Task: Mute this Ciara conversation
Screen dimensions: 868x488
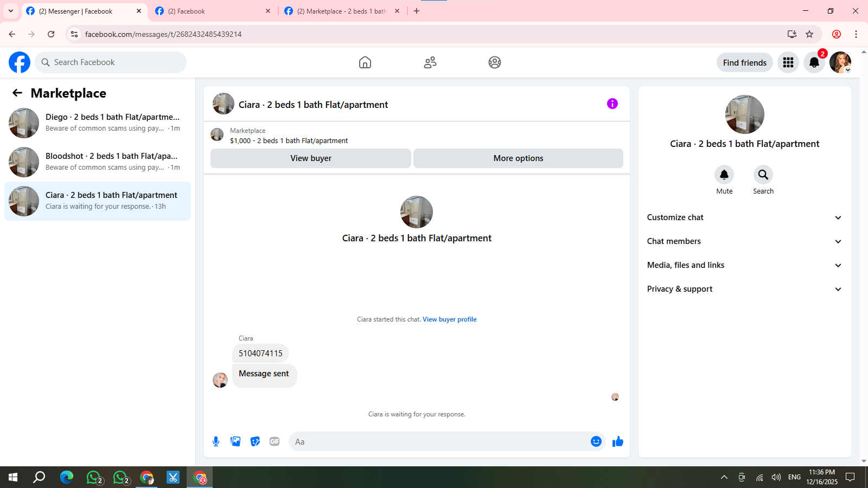Action: (724, 175)
